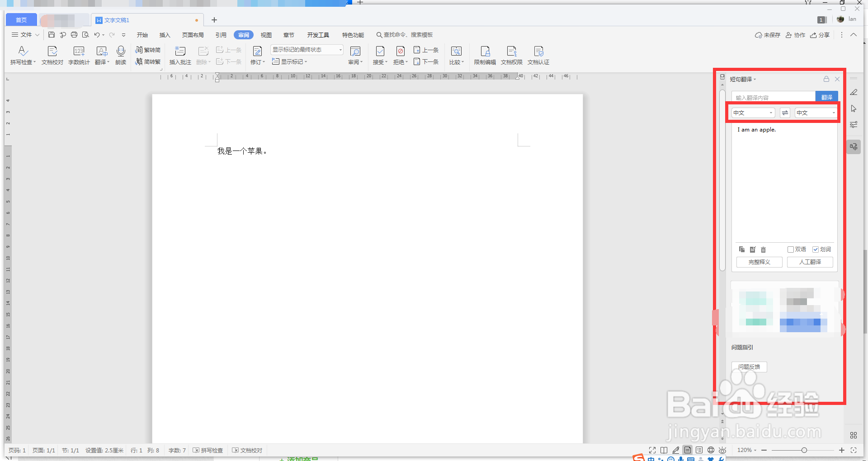Image resolution: width=868 pixels, height=461 pixels.
Task: Click the 限制编辑 restrict editing icon
Action: [485, 55]
